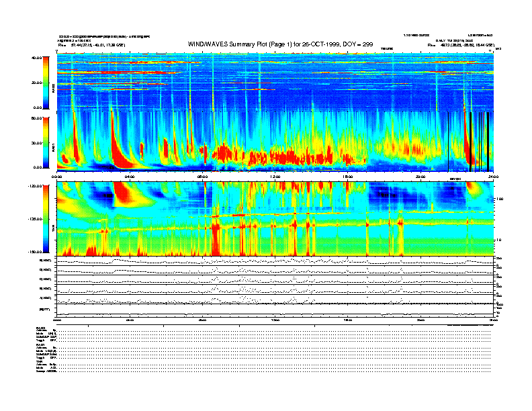Screen dimensions: 532x411
Task: Click the RAD2 header in bottom status block
Action: tap(41, 328)
